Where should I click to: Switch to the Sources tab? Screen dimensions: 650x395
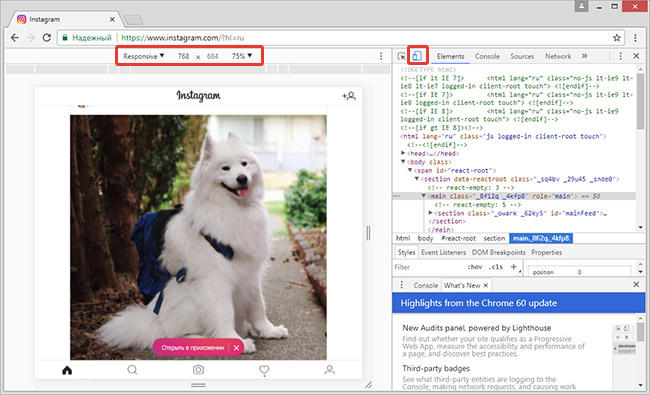point(522,56)
